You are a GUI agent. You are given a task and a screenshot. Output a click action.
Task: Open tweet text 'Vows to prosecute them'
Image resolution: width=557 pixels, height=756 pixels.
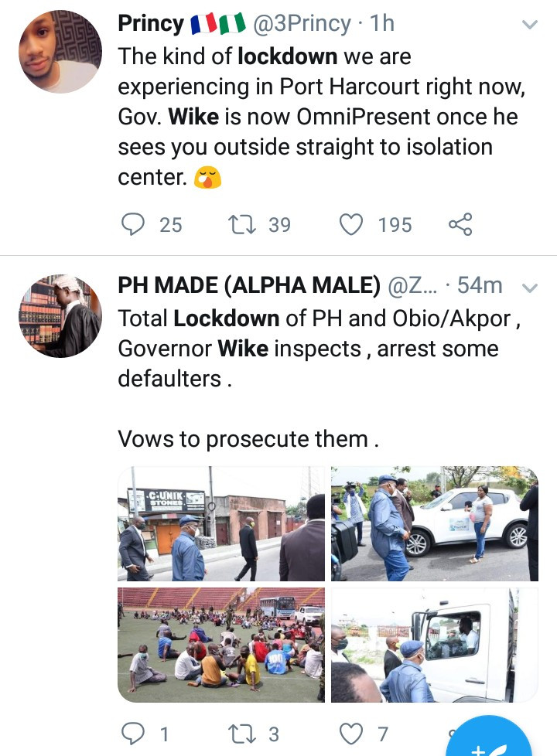pyautogui.click(x=248, y=439)
